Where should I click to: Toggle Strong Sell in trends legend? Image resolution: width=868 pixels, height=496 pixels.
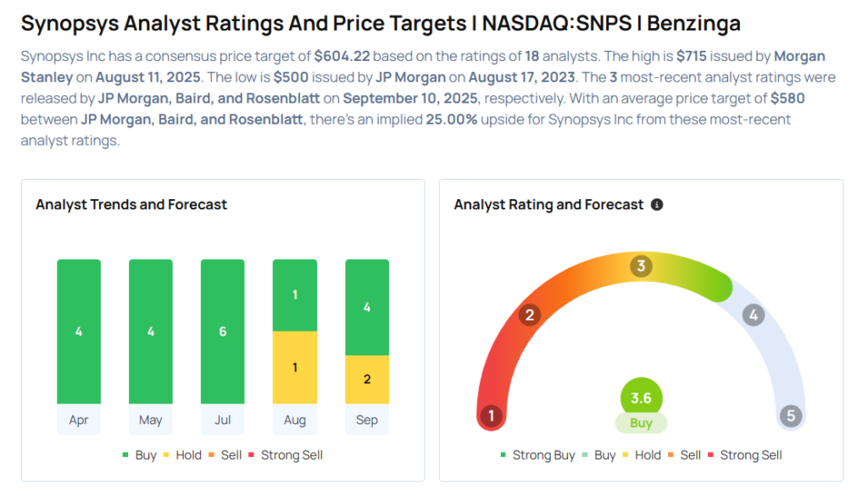(284, 455)
